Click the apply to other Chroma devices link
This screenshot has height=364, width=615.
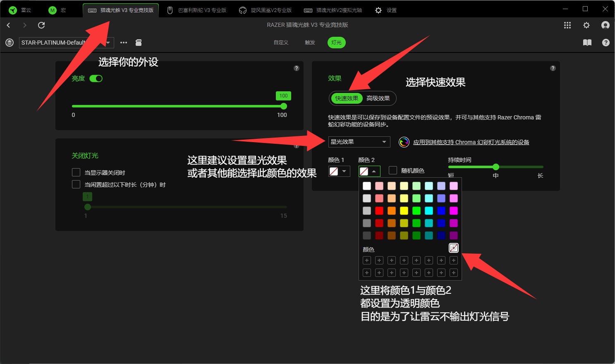pos(471,142)
